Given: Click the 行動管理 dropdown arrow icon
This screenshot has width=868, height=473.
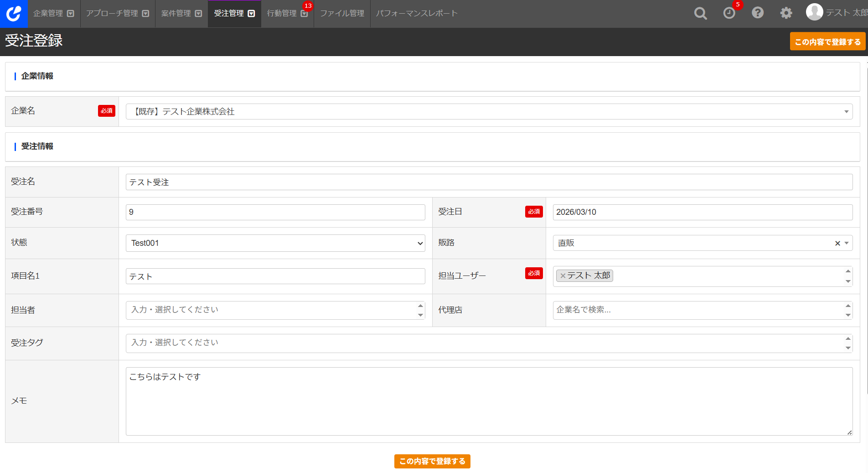Looking at the screenshot, I should (x=304, y=14).
